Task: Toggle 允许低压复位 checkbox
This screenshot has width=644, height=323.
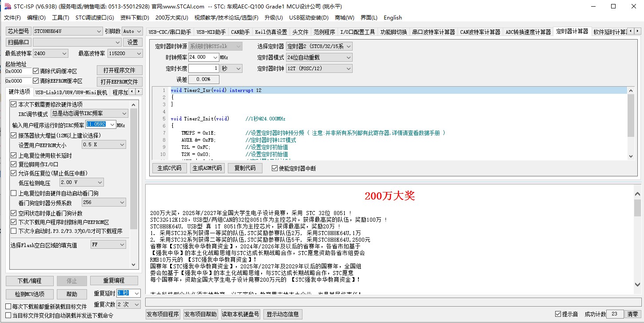Action: click(14, 173)
